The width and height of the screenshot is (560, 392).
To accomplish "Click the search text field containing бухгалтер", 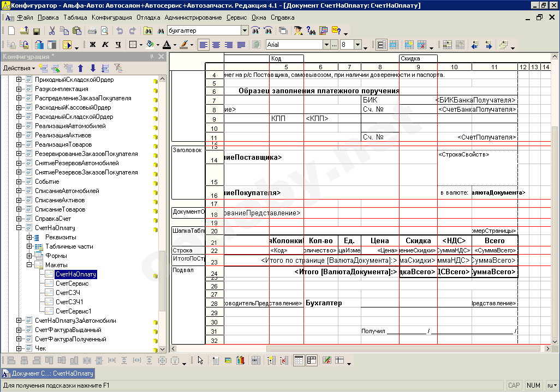I will click(x=204, y=31).
